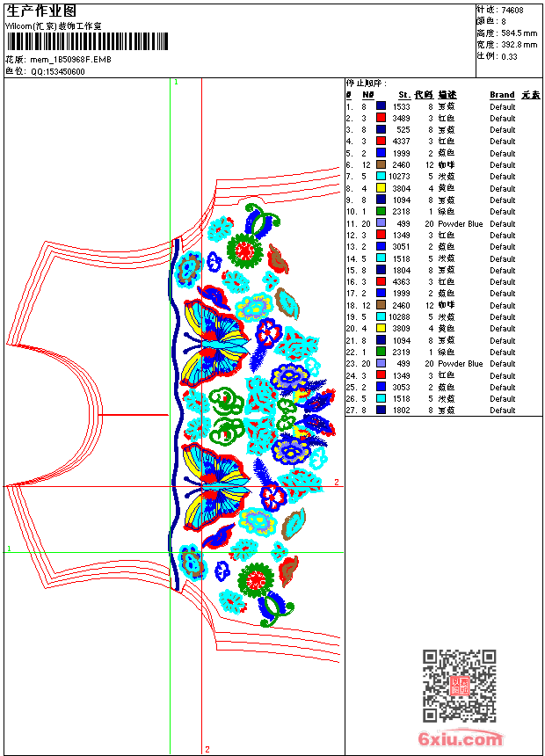Click the barcode under the title
The width and height of the screenshot is (545, 756).
tap(87, 41)
